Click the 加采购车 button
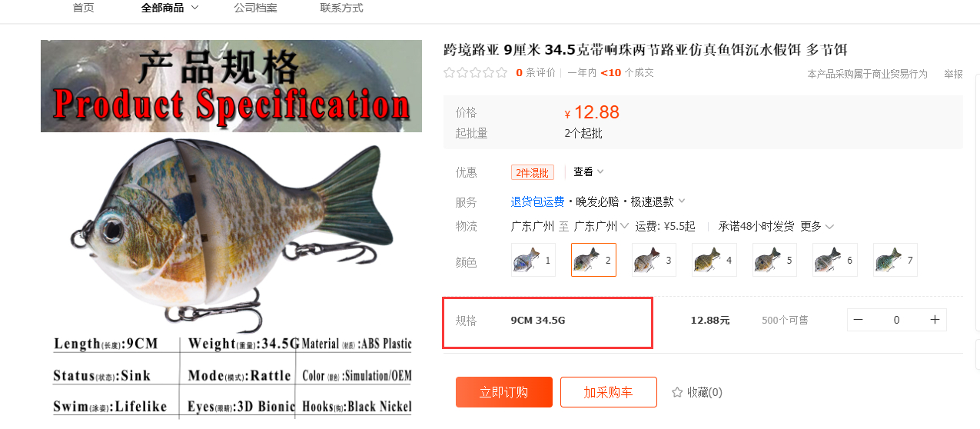 [x=608, y=392]
